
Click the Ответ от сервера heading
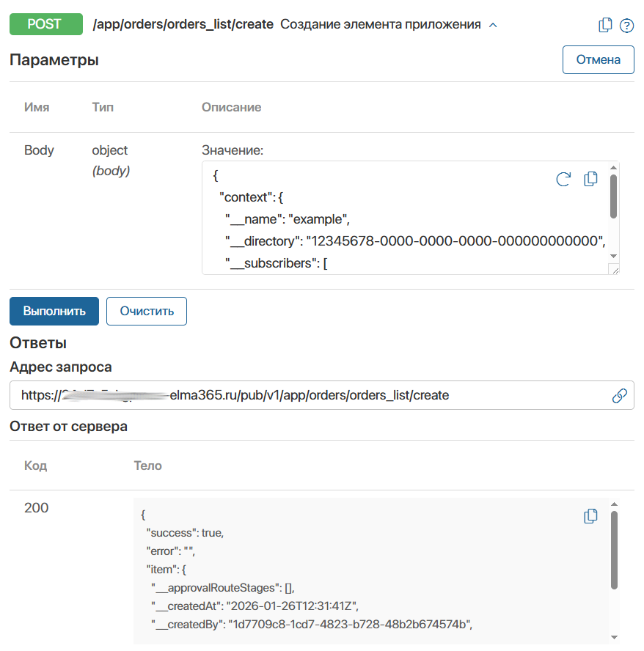[68, 427]
